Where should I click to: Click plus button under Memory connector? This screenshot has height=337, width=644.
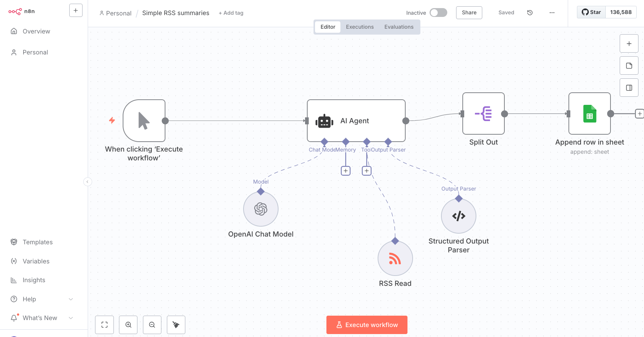346,171
